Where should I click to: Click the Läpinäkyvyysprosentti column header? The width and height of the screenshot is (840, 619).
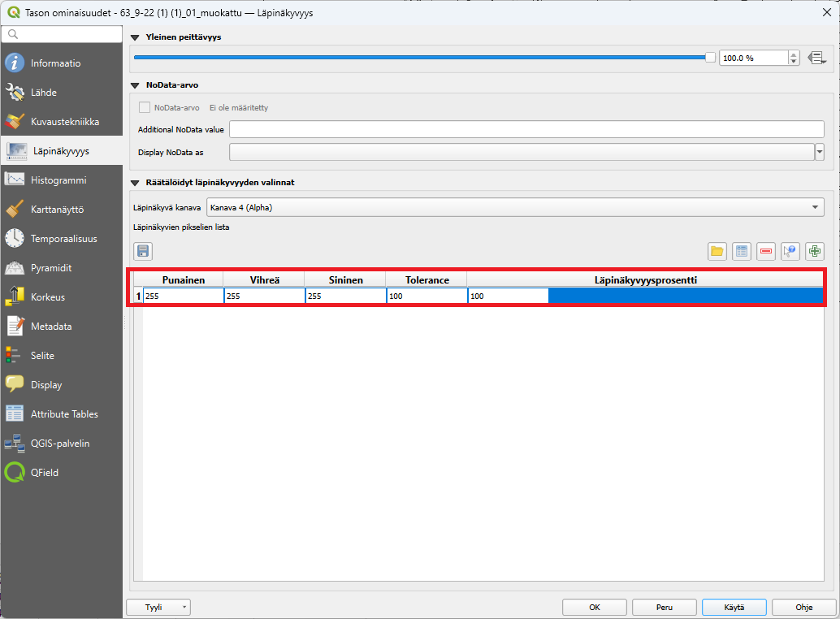pos(646,280)
